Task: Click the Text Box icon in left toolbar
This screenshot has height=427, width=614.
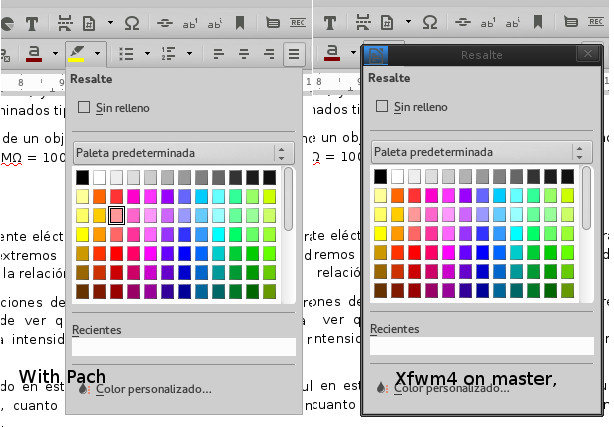Action: tap(31, 21)
